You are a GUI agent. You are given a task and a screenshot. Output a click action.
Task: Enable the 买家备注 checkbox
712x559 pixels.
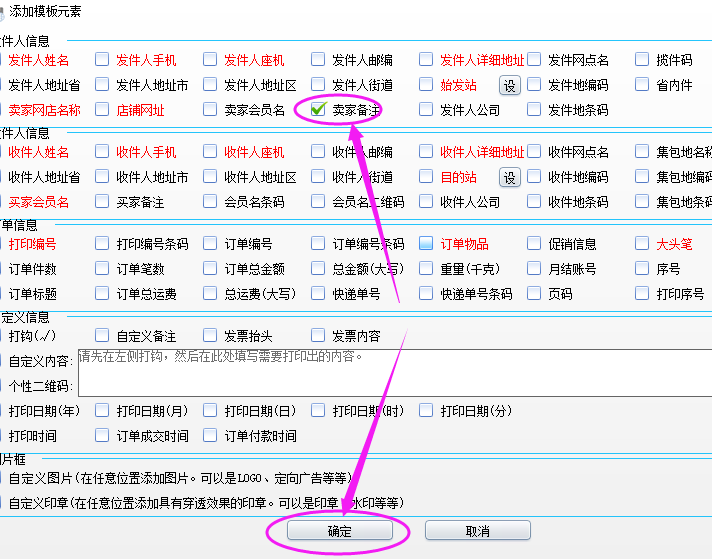[102, 202]
